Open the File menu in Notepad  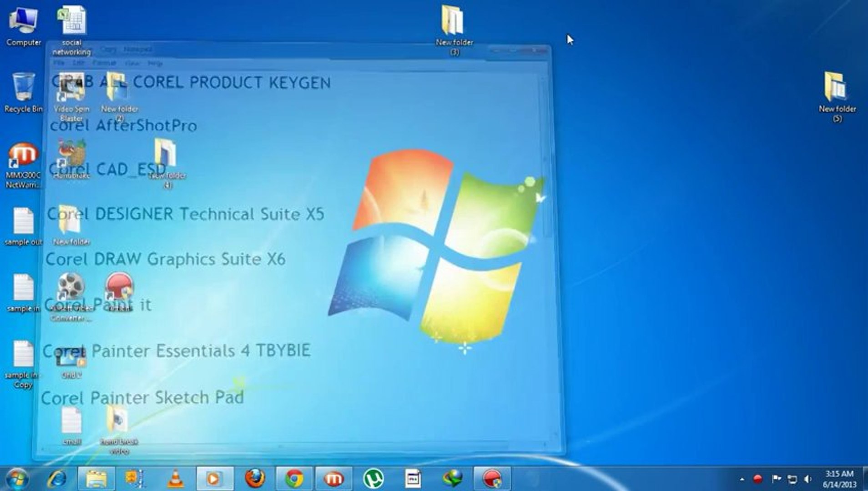(x=60, y=63)
